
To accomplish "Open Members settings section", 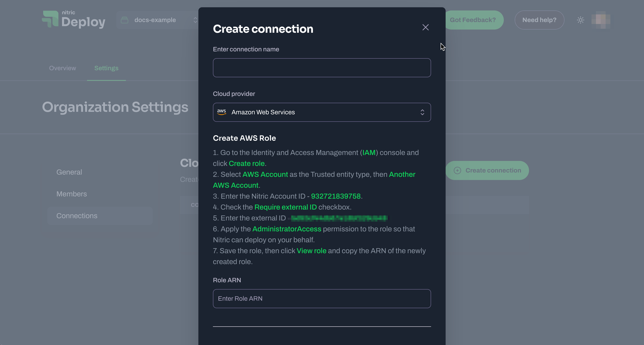I will click(72, 194).
